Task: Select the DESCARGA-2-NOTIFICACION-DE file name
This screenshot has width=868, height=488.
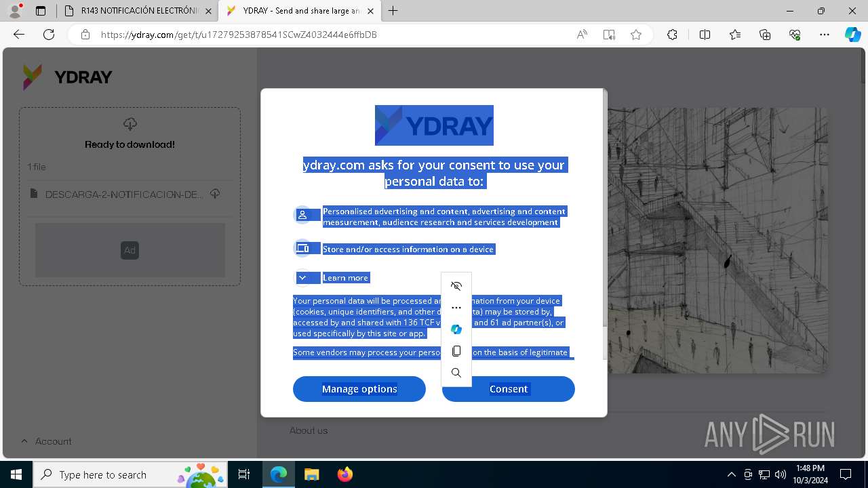Action: click(124, 195)
